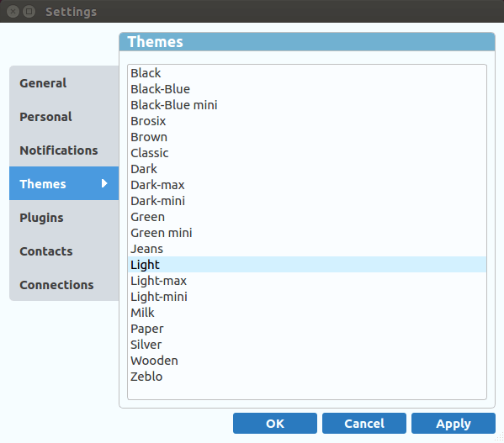Click the Cancel button
The width and height of the screenshot is (504, 443).
point(364,424)
